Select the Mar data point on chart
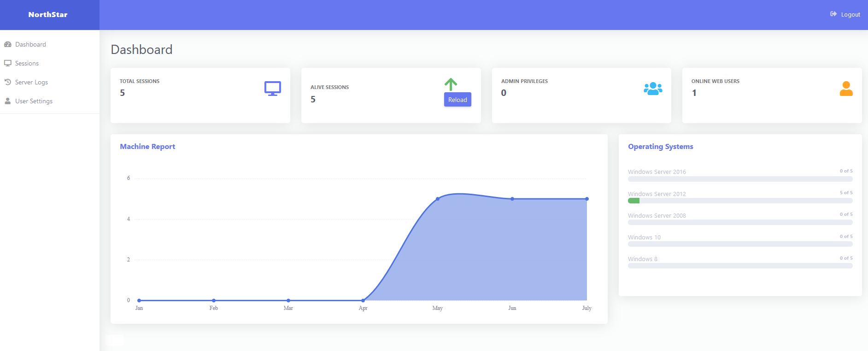Viewport: 868px width, 351px height. 288,300
